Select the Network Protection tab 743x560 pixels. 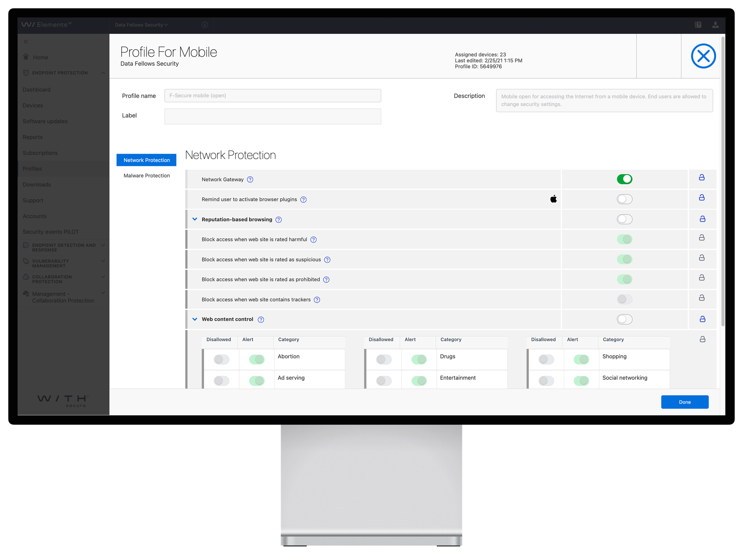click(147, 160)
